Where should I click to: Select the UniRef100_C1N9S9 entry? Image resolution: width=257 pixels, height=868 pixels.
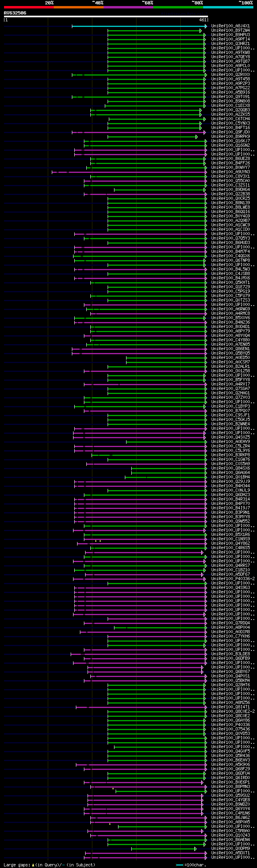pos(230,539)
